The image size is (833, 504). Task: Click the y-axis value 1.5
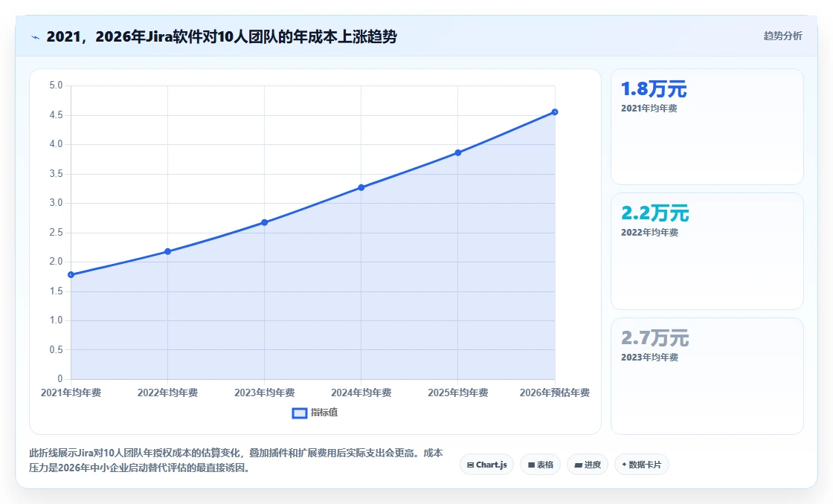[x=56, y=291]
